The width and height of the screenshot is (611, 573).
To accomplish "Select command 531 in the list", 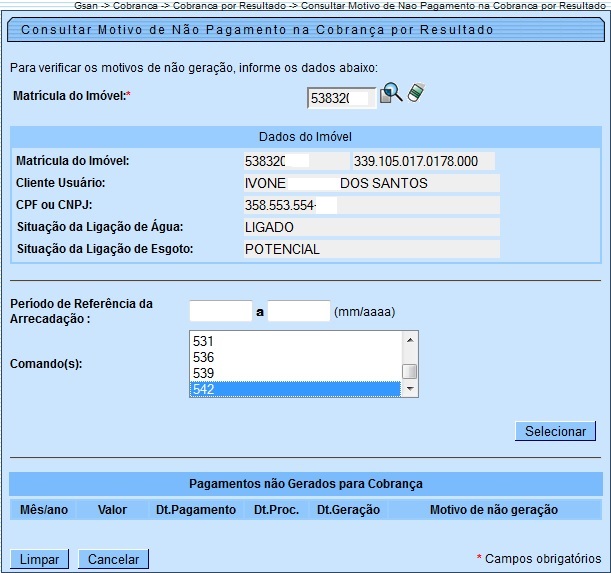I will pyautogui.click(x=295, y=341).
